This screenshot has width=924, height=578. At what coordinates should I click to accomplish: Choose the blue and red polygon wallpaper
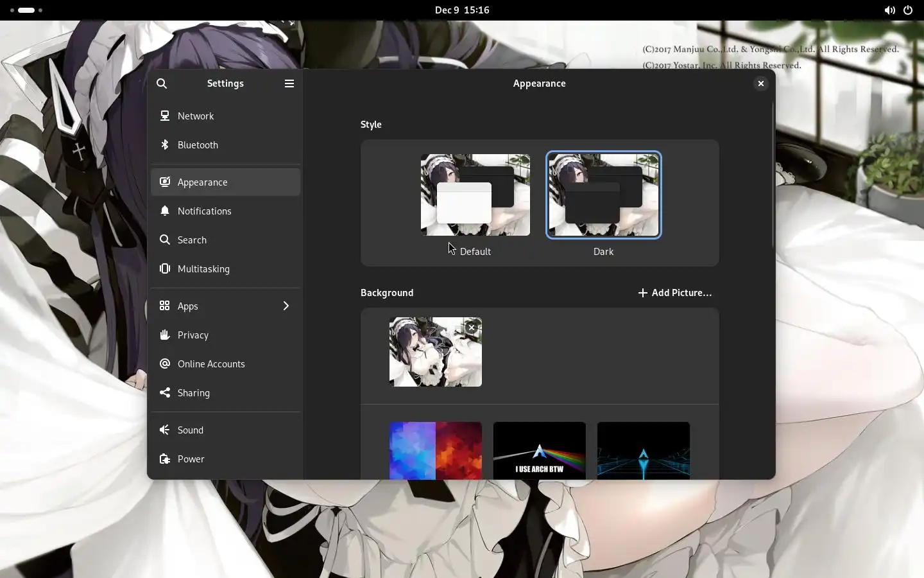[x=436, y=450]
